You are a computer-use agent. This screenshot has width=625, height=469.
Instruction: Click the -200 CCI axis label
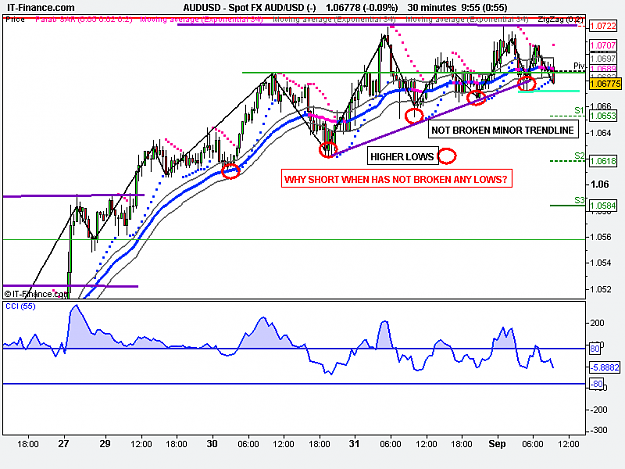[x=598, y=410]
